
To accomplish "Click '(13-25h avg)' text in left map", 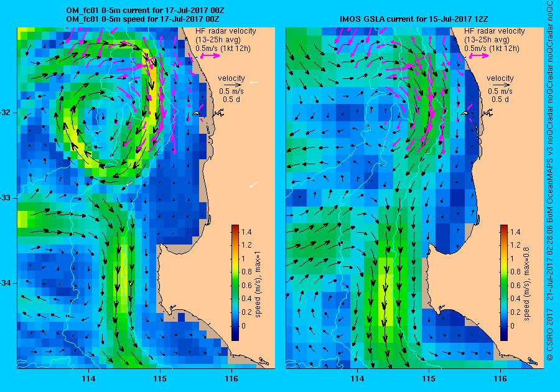I will pos(218,40).
